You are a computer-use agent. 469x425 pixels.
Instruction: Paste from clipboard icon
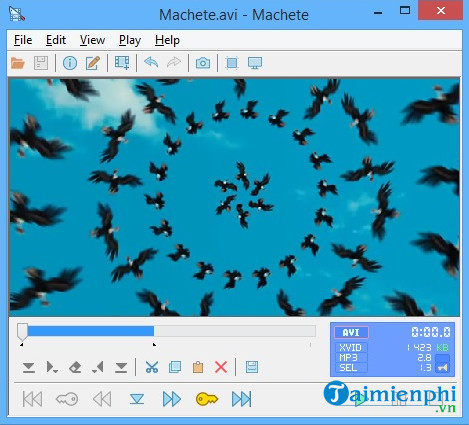(x=198, y=367)
